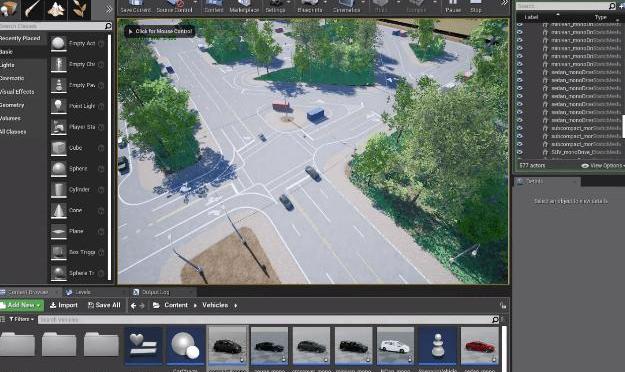Viewport: 625px width, 372px height.
Task: Select the white minivan asset thumbnail
Action: (x=395, y=345)
